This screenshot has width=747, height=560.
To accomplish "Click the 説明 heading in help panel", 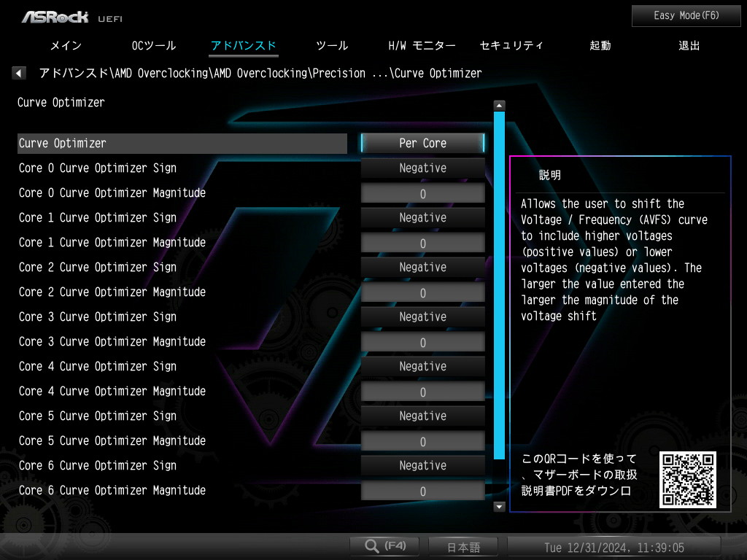I will coord(550,175).
